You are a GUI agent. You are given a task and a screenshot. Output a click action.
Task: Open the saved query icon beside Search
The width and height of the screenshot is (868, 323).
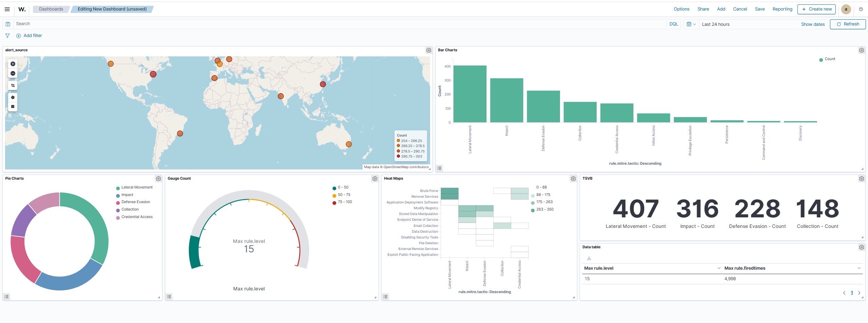8,24
